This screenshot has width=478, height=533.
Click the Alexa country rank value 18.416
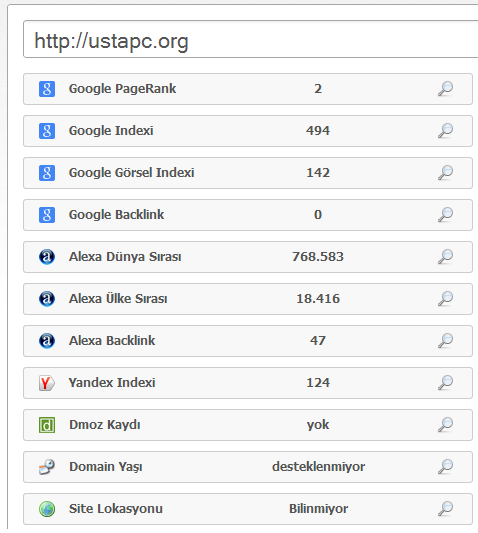coord(318,299)
